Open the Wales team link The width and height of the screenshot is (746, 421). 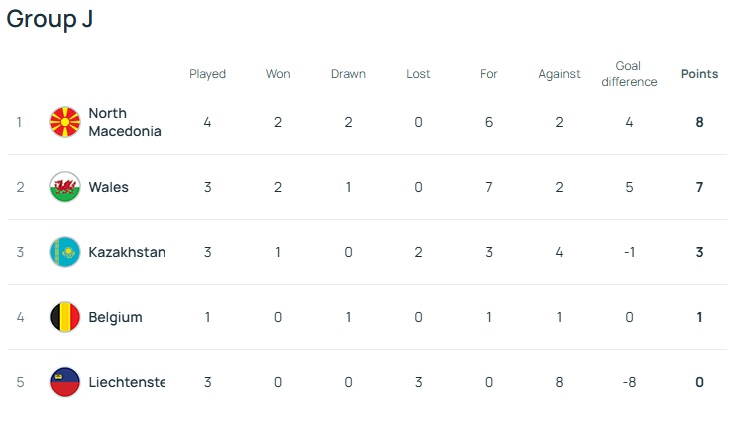pos(108,187)
